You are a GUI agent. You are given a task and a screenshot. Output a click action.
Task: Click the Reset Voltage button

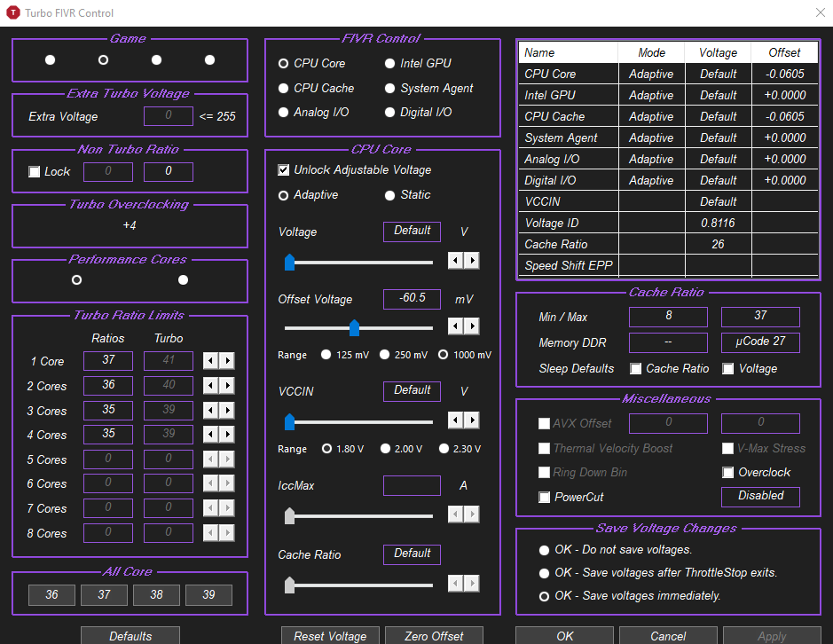pyautogui.click(x=330, y=635)
